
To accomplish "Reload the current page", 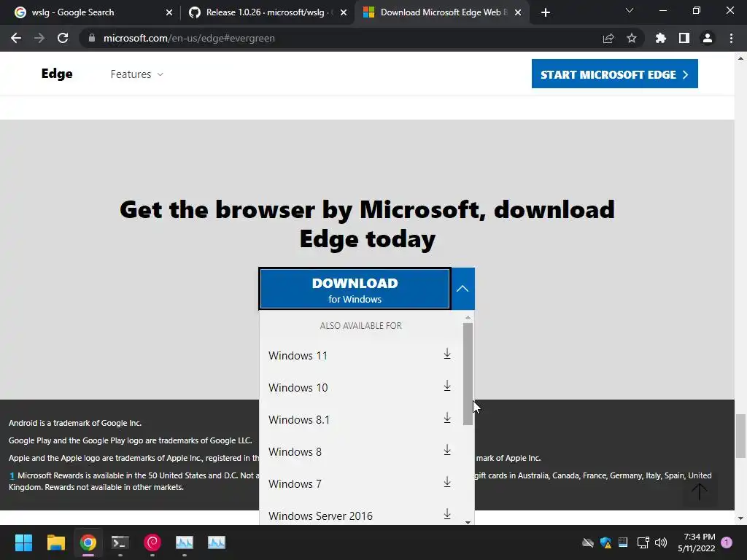I will tap(63, 38).
